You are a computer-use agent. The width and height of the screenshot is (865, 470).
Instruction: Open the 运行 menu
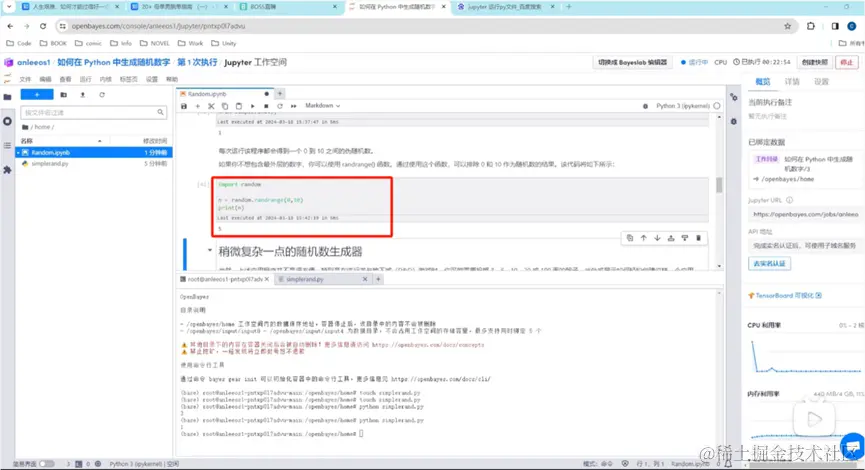pyautogui.click(x=86, y=79)
